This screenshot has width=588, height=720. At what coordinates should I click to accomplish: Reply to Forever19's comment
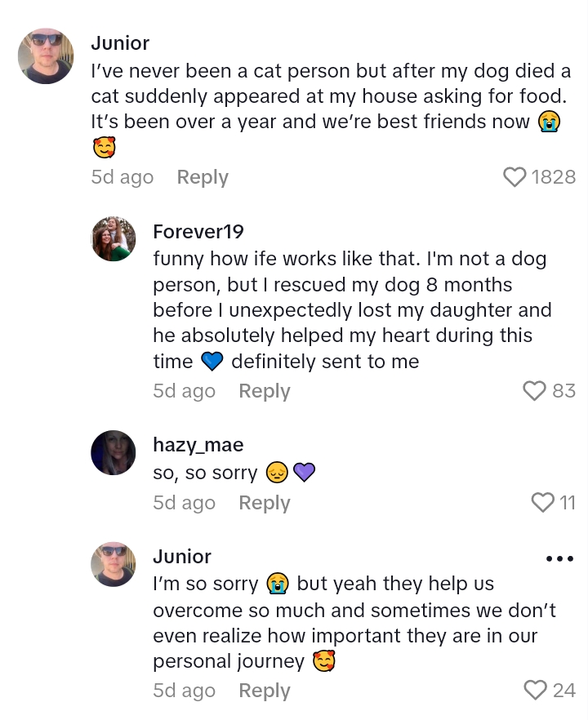264,391
